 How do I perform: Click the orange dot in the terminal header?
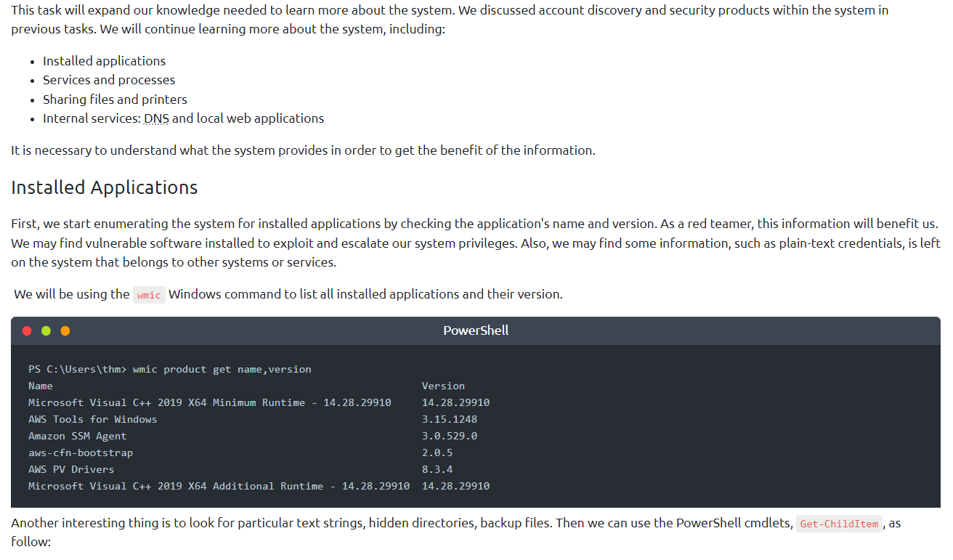click(x=65, y=330)
